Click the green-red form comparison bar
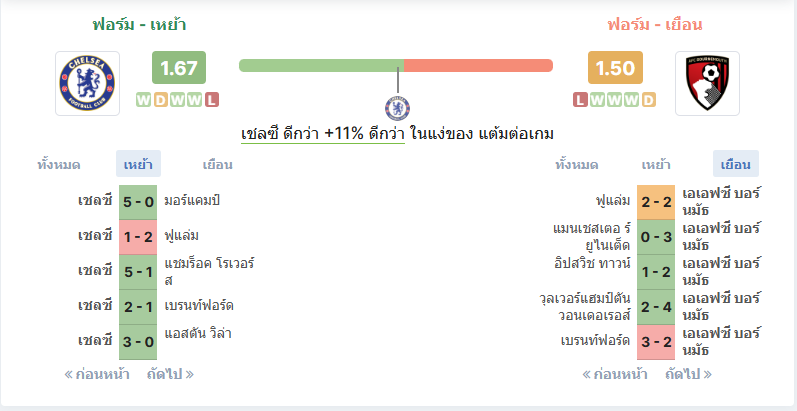The height and width of the screenshot is (411, 797). [x=396, y=66]
